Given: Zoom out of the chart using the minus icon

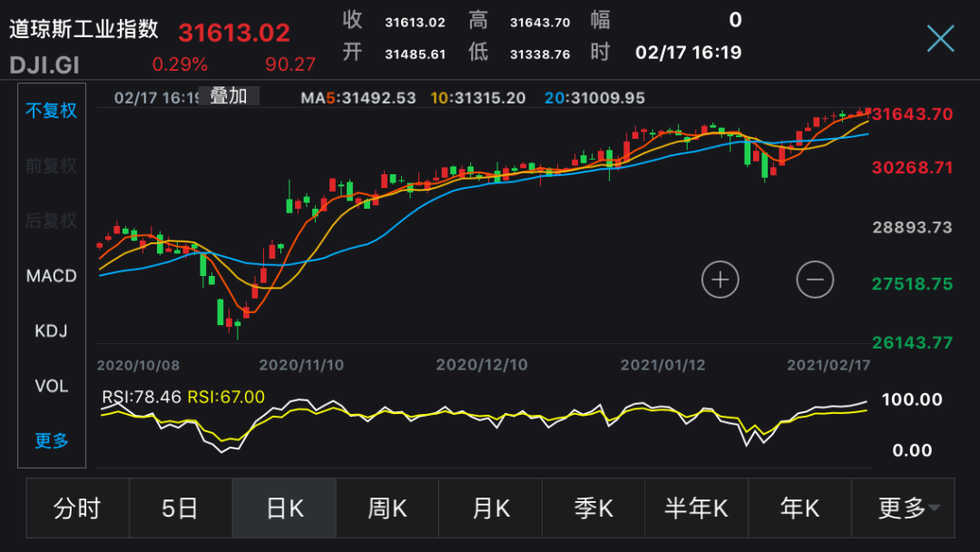Looking at the screenshot, I should pos(814,280).
